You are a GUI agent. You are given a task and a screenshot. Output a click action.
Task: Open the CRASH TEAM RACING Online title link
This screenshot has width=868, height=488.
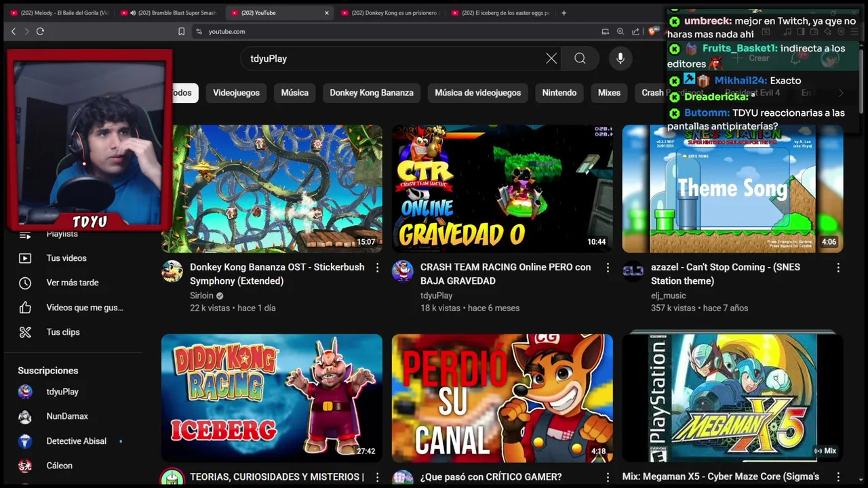(x=506, y=274)
